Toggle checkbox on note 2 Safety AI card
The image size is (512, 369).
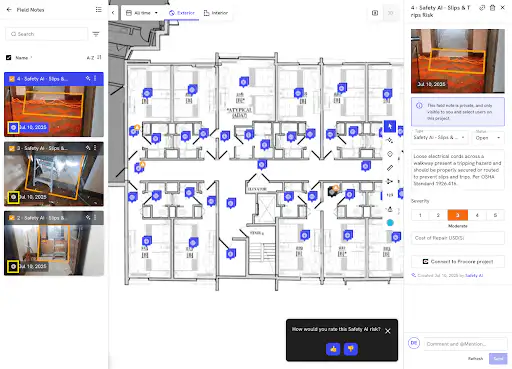[12, 218]
